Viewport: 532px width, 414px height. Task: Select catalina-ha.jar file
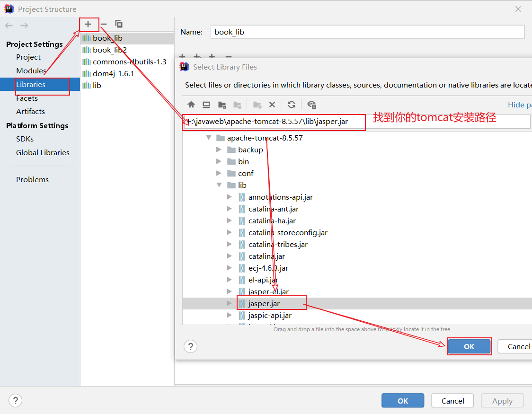click(x=272, y=221)
